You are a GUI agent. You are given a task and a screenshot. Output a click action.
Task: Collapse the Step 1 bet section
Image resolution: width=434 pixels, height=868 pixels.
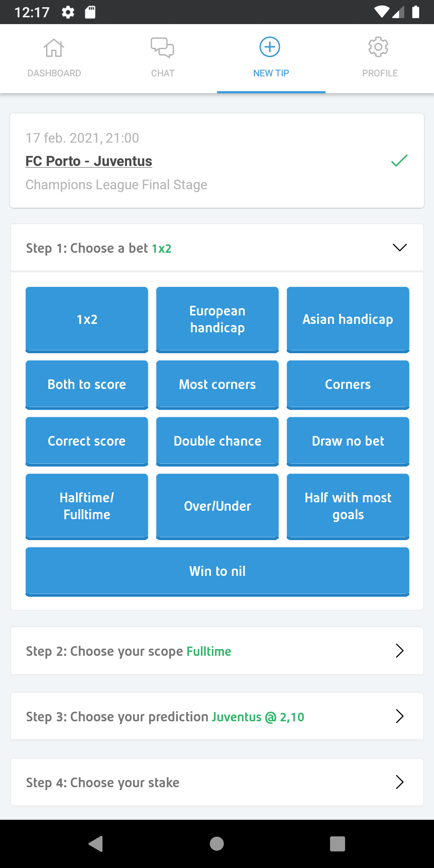click(399, 248)
